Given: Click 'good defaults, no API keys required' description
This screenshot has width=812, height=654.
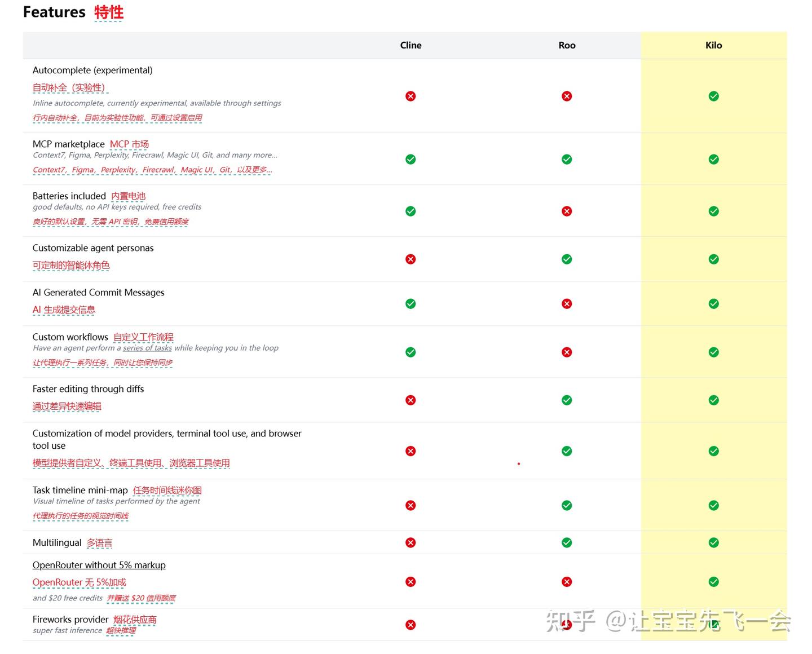Looking at the screenshot, I should [117, 207].
